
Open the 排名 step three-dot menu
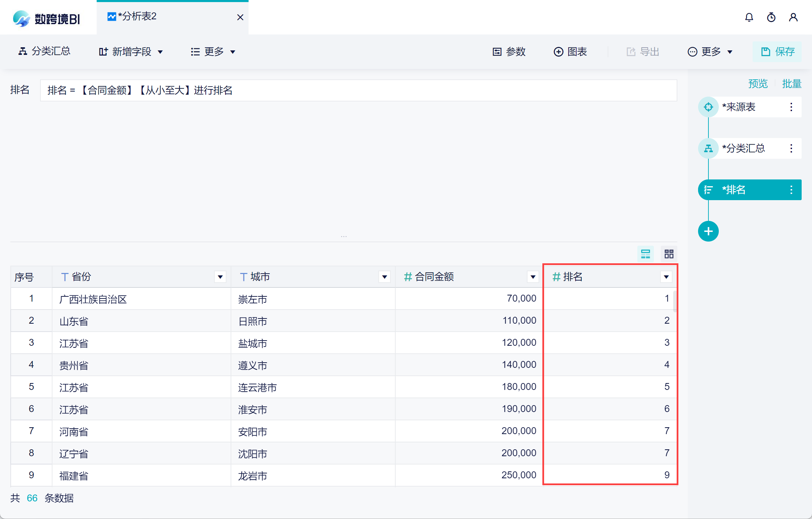click(791, 190)
